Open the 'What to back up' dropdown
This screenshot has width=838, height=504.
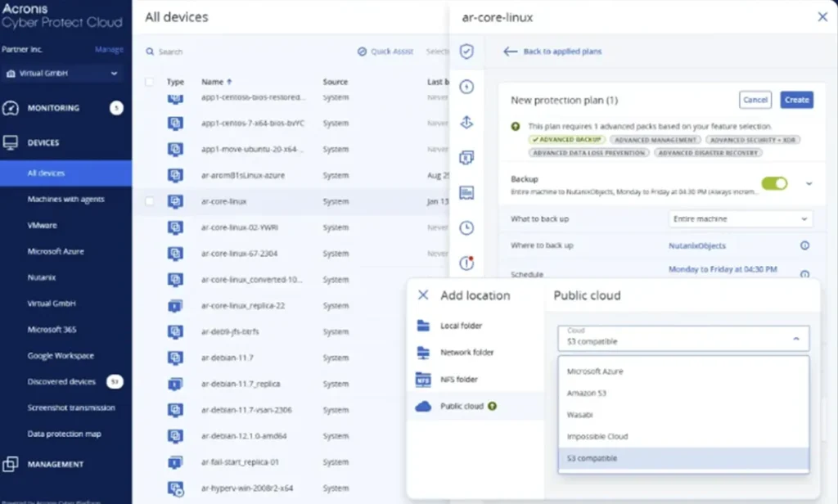point(739,219)
